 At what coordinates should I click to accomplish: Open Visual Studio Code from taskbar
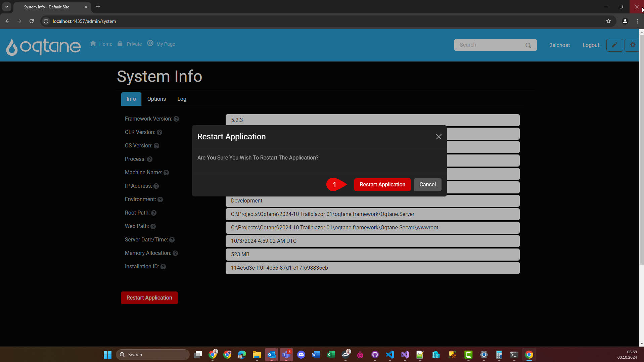pos(390,355)
